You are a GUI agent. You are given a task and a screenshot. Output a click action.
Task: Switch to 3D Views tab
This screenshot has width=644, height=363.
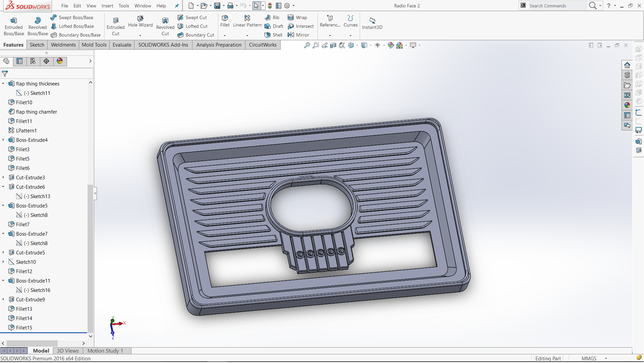(68, 351)
